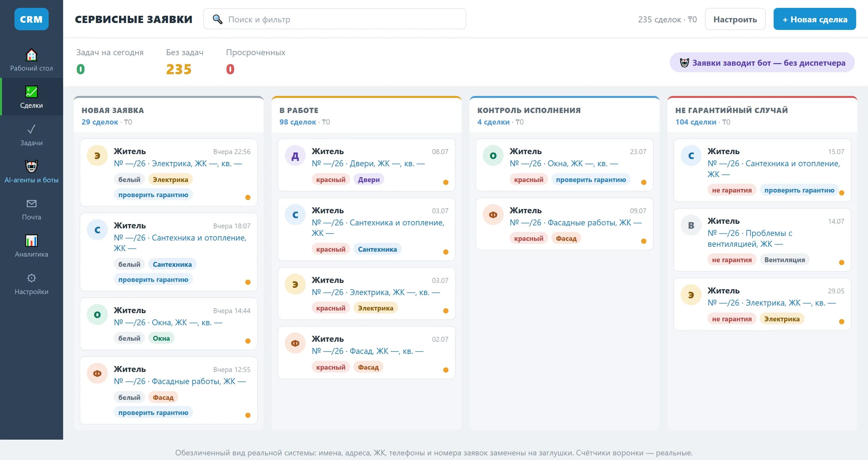
Task: Click красный tag on 09.07 card
Action: [x=528, y=239]
